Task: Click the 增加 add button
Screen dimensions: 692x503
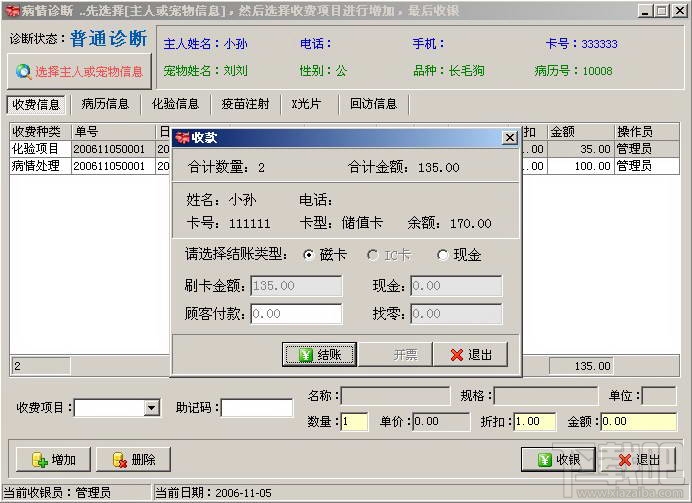Action: point(53,460)
